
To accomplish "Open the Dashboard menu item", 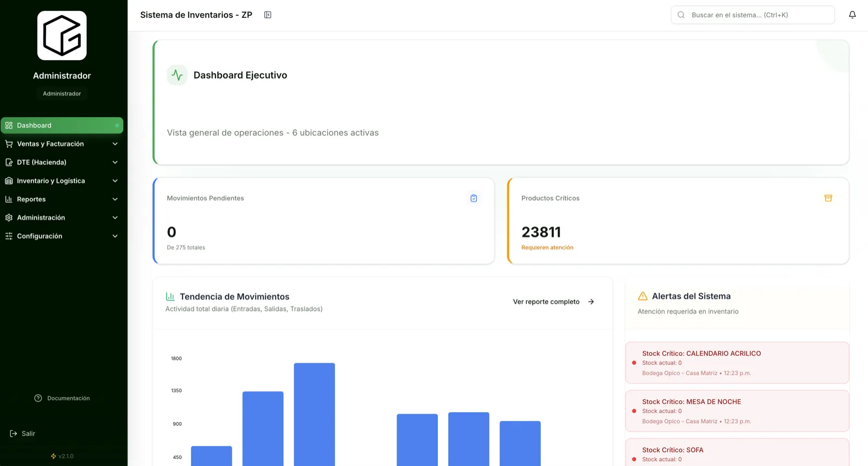I will (x=62, y=125).
